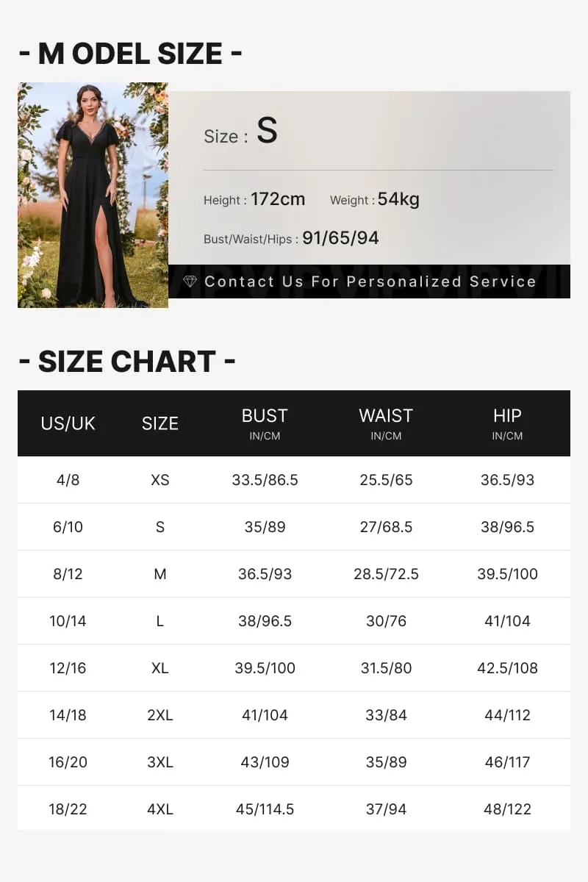
Task: Pick the 4XL size row
Action: [294, 809]
